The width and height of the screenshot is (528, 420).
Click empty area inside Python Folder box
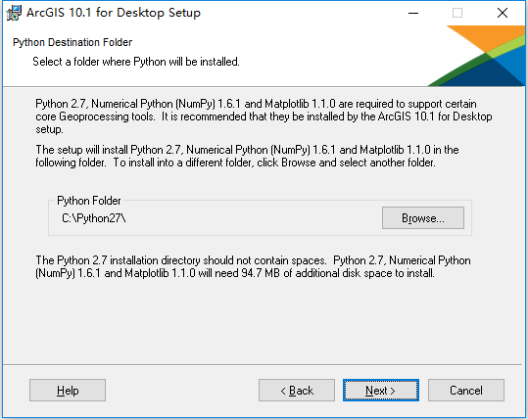pyautogui.click(x=253, y=218)
